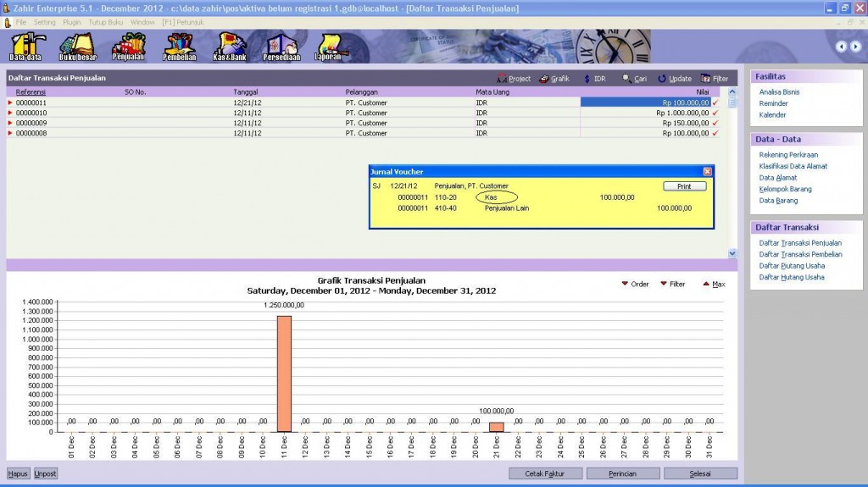
Task: Open the Tutup Buku menu
Action: click(107, 21)
